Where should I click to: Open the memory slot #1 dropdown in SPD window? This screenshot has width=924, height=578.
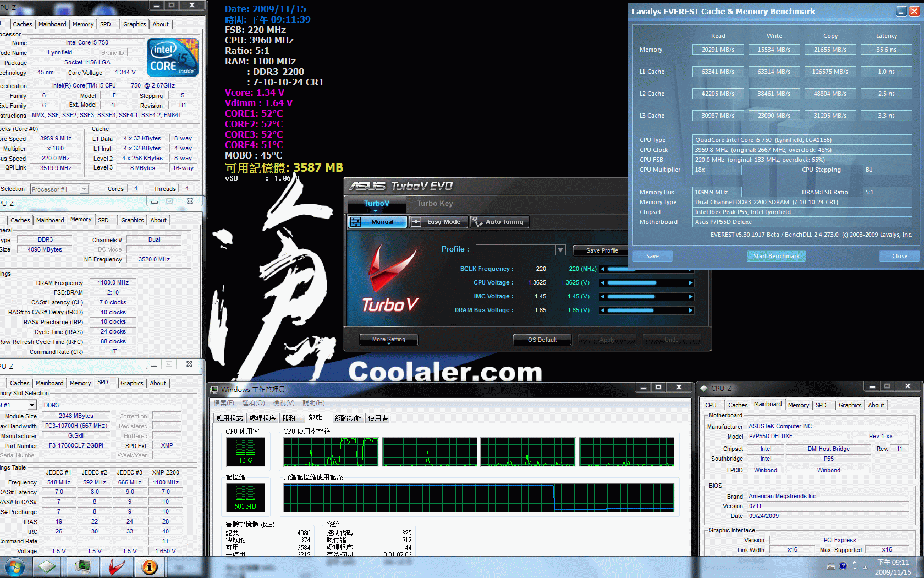coord(32,405)
